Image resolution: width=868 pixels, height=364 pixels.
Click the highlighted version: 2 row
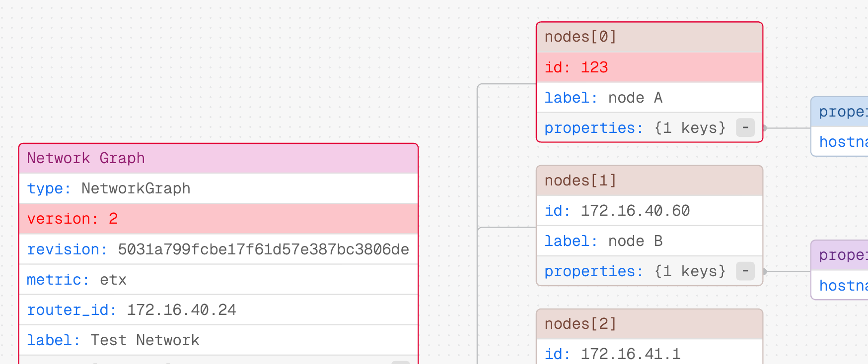click(x=218, y=219)
